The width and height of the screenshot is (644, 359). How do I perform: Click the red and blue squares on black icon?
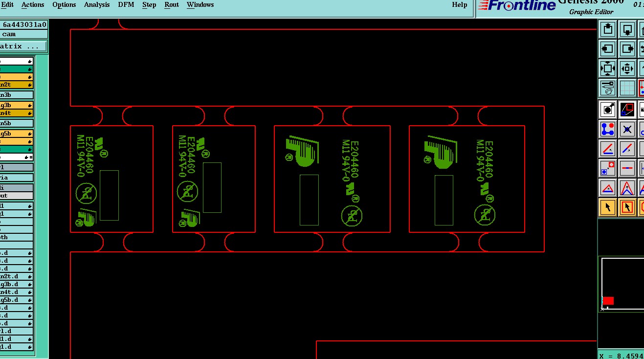click(x=627, y=109)
